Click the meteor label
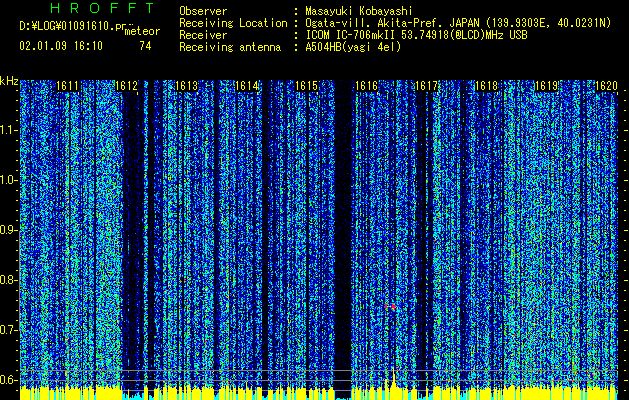 (x=142, y=31)
